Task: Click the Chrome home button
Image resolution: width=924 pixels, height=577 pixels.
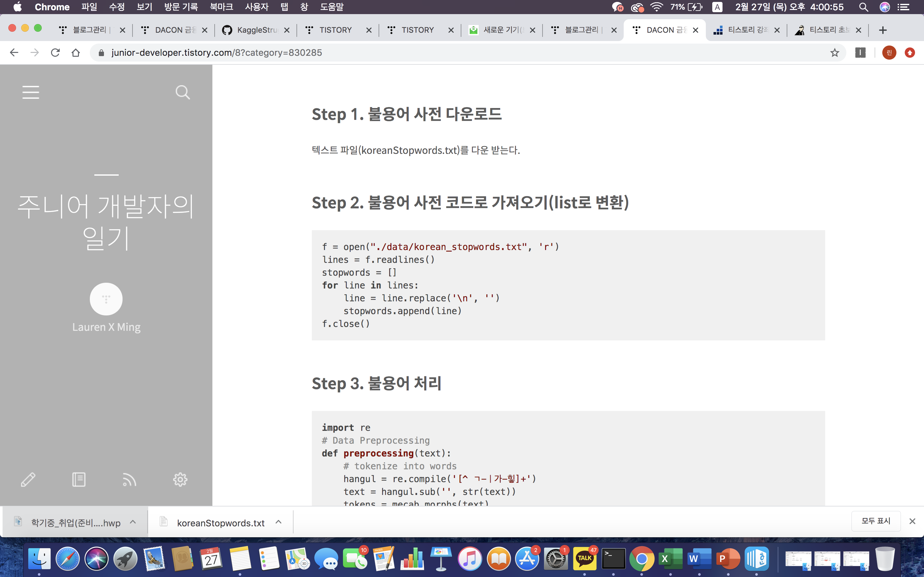Action: [76, 53]
